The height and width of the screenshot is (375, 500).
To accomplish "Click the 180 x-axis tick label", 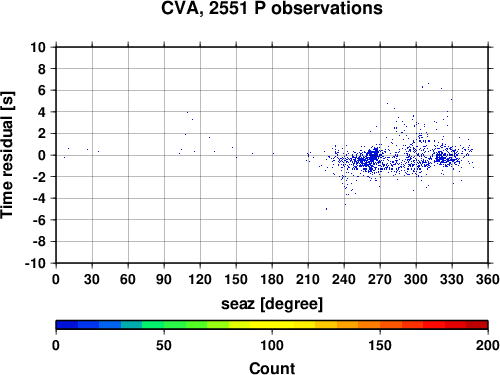I will tap(272, 279).
